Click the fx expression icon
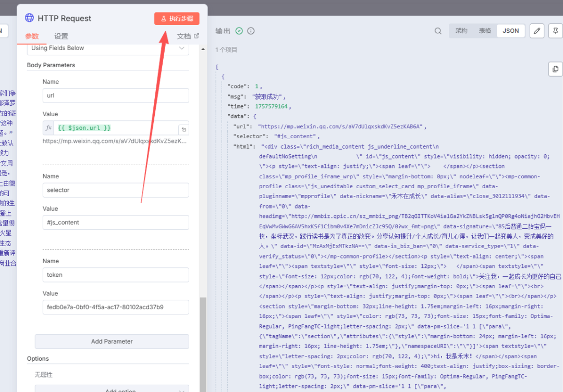The image size is (563, 392). [49, 128]
